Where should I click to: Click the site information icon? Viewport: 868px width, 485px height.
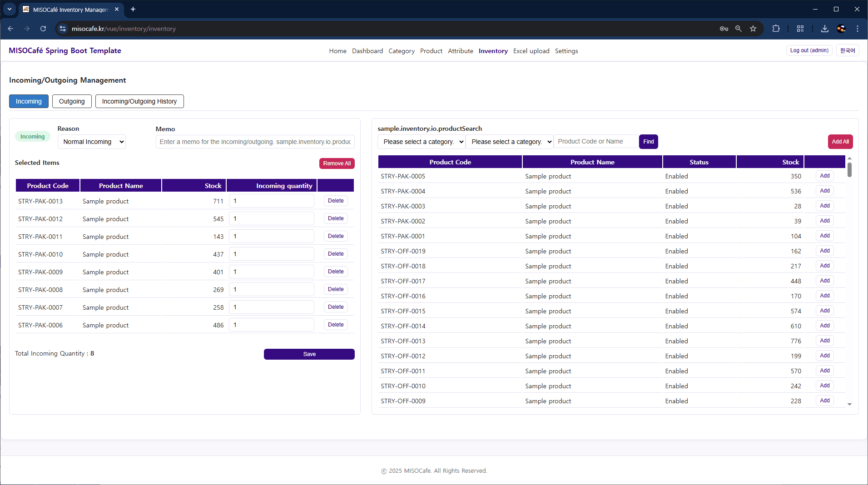[63, 29]
